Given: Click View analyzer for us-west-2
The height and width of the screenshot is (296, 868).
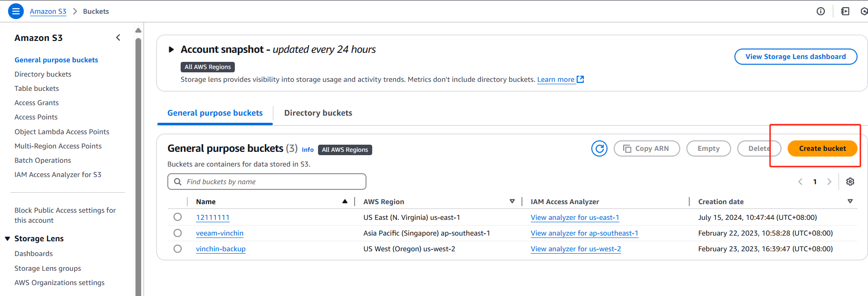Looking at the screenshot, I should coord(576,249).
